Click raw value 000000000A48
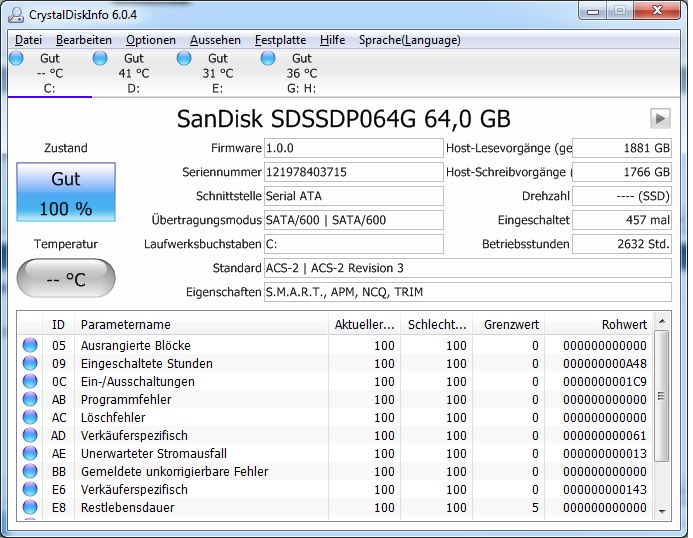The image size is (693, 538). (605, 363)
